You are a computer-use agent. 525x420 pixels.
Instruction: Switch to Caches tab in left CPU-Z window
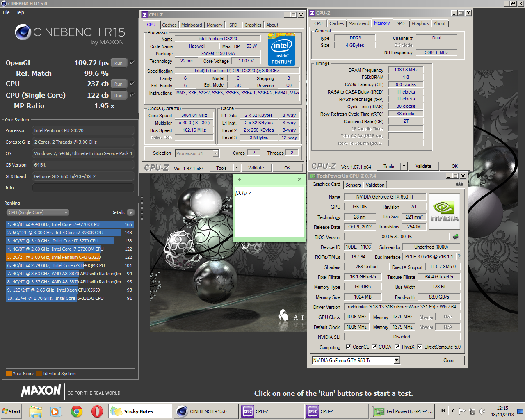169,25
